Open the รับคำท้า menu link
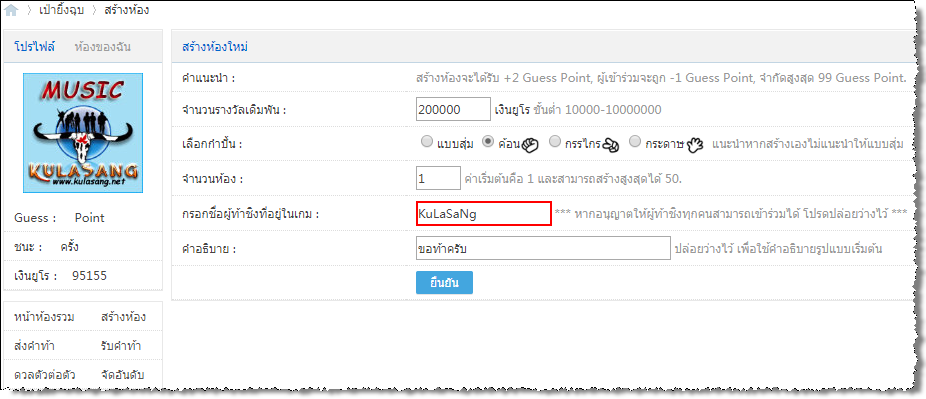The height and width of the screenshot is (399, 926). 121,346
